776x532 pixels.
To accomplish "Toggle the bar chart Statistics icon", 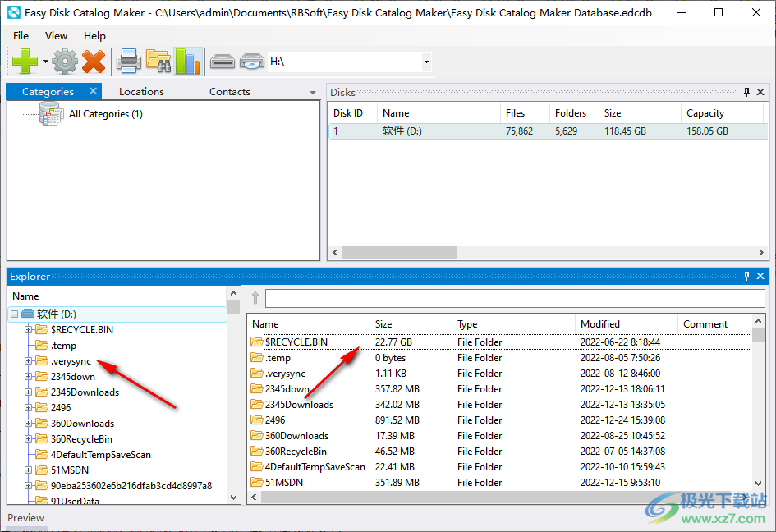I will 188,62.
